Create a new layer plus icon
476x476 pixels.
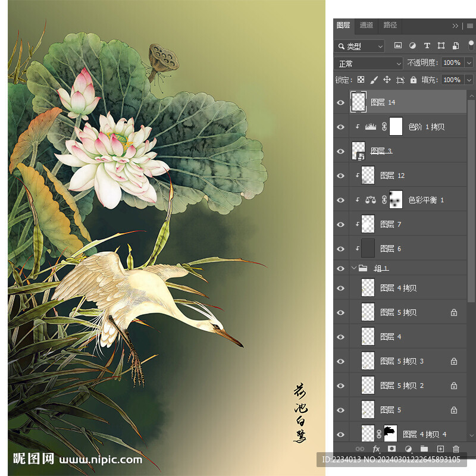(x=440, y=449)
